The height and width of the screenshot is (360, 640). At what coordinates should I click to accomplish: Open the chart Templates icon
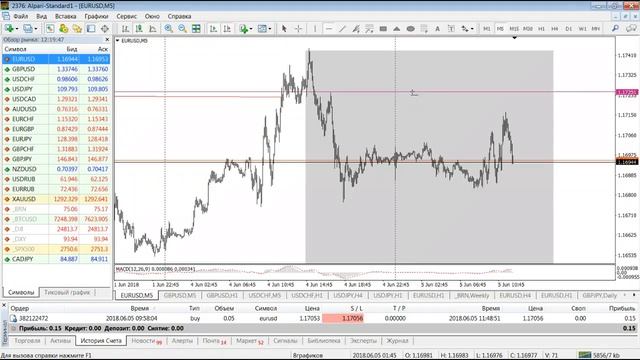262,29
